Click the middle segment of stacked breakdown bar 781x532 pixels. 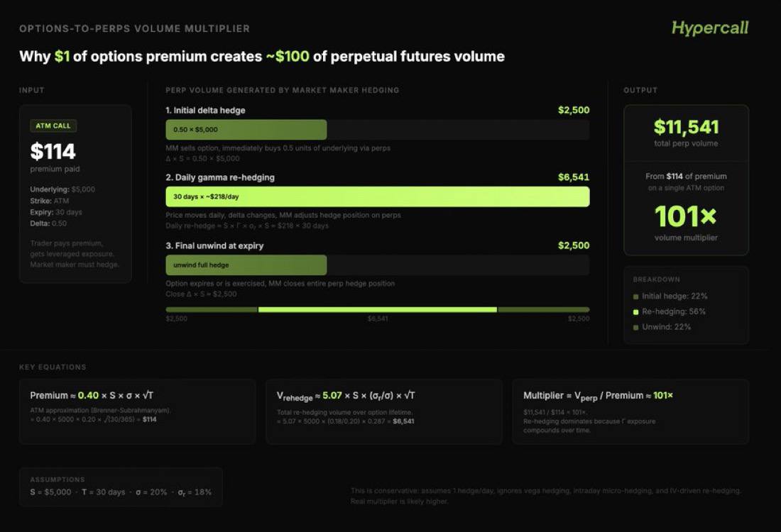pyautogui.click(x=378, y=309)
